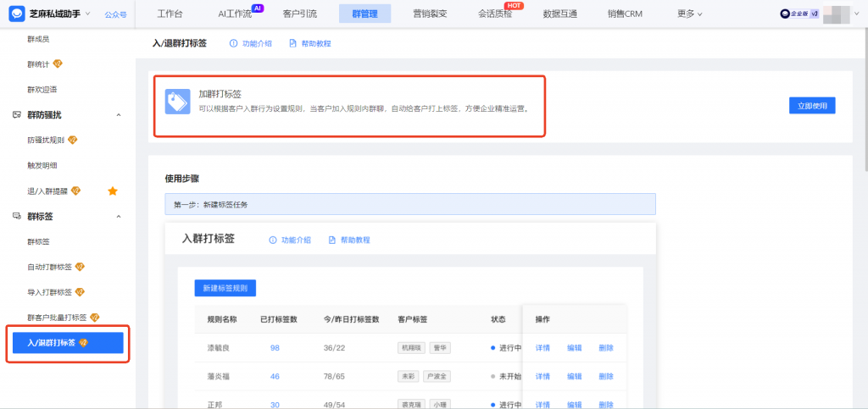The image size is (868, 409).
Task: Switch to the 工作台 tab
Action: [170, 14]
